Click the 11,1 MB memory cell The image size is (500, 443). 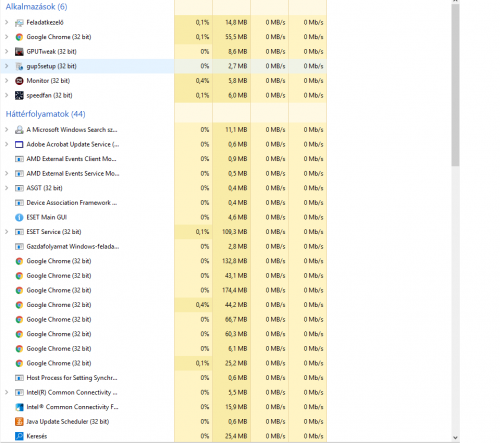pyautogui.click(x=231, y=130)
